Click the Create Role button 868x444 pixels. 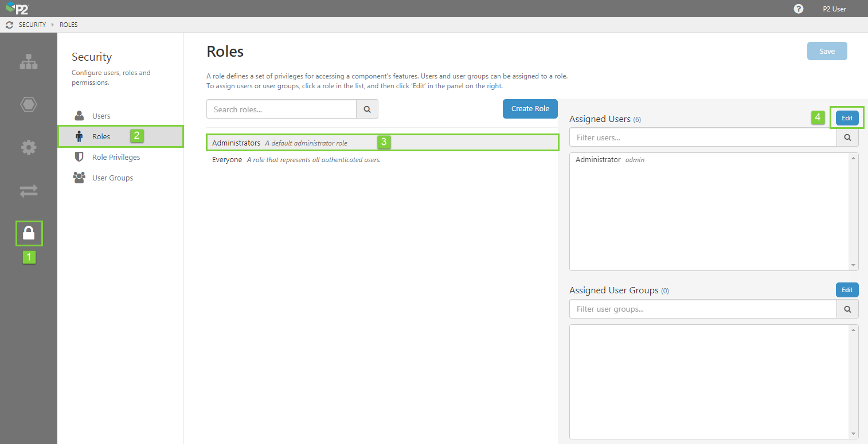530,109
